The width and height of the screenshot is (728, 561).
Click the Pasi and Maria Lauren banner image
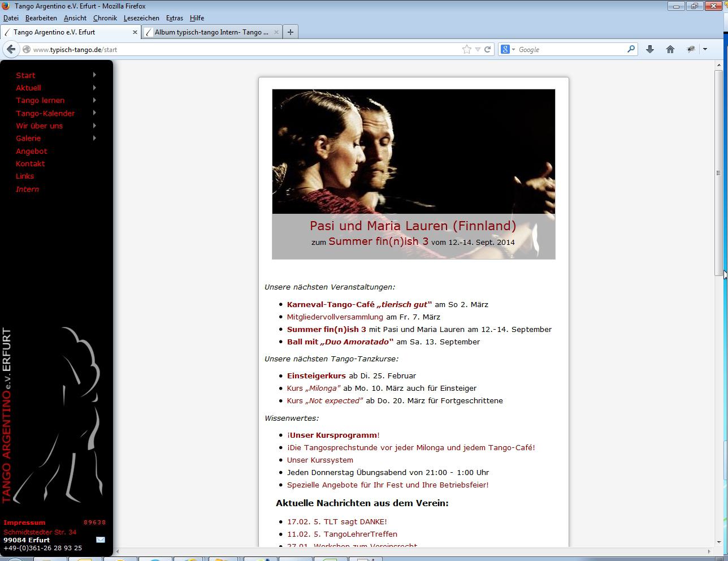[x=413, y=152]
